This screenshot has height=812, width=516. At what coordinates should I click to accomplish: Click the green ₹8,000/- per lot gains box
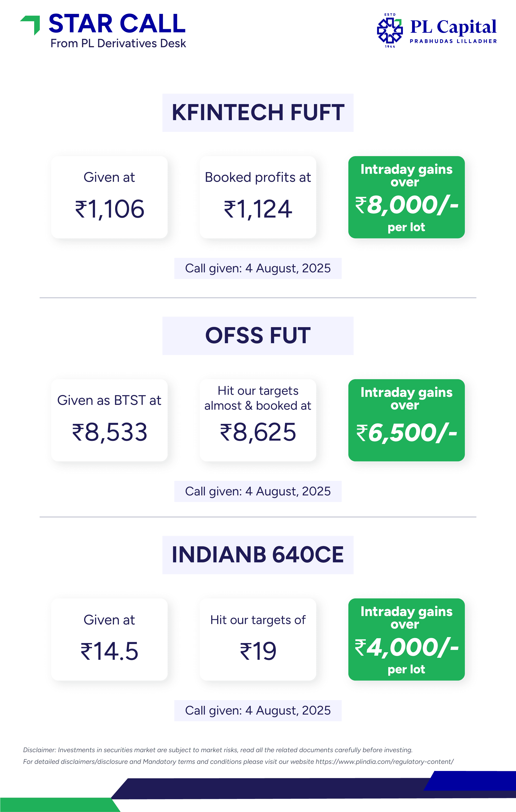point(406,197)
